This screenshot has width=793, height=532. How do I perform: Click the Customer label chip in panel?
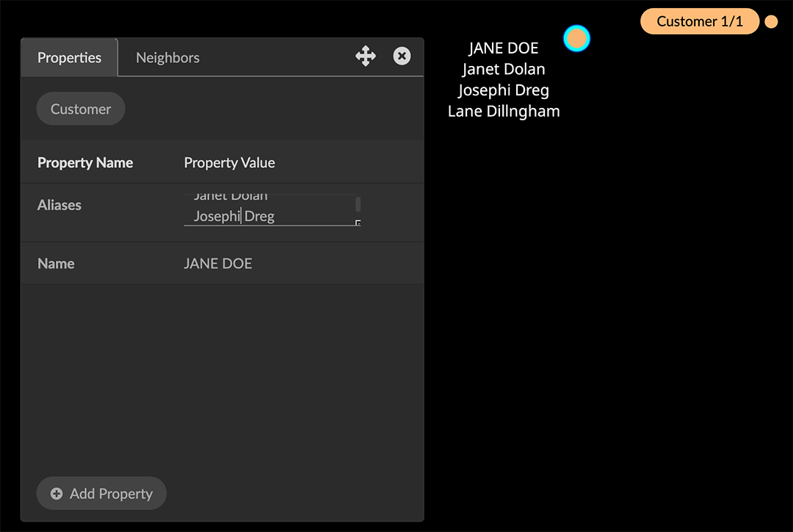pyautogui.click(x=81, y=109)
